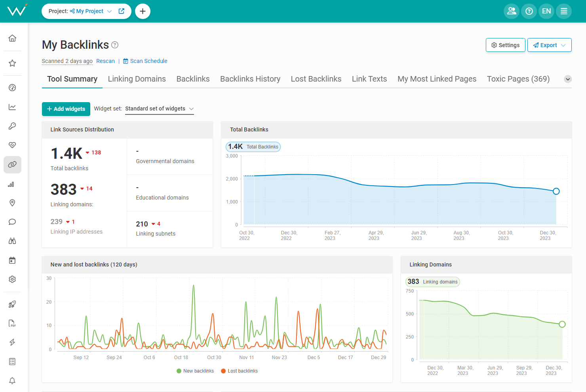Viewport: 586px width, 392px height.
Task: Open the team members icon in header
Action: click(x=511, y=11)
